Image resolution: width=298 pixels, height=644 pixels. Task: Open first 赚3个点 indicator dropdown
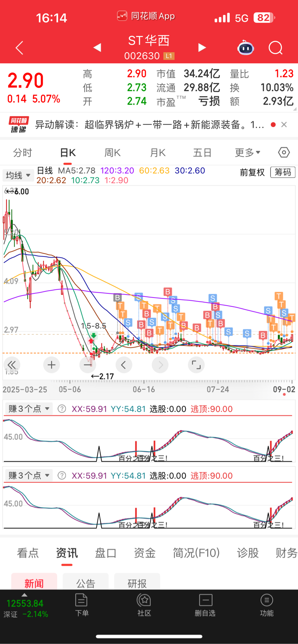[28, 409]
